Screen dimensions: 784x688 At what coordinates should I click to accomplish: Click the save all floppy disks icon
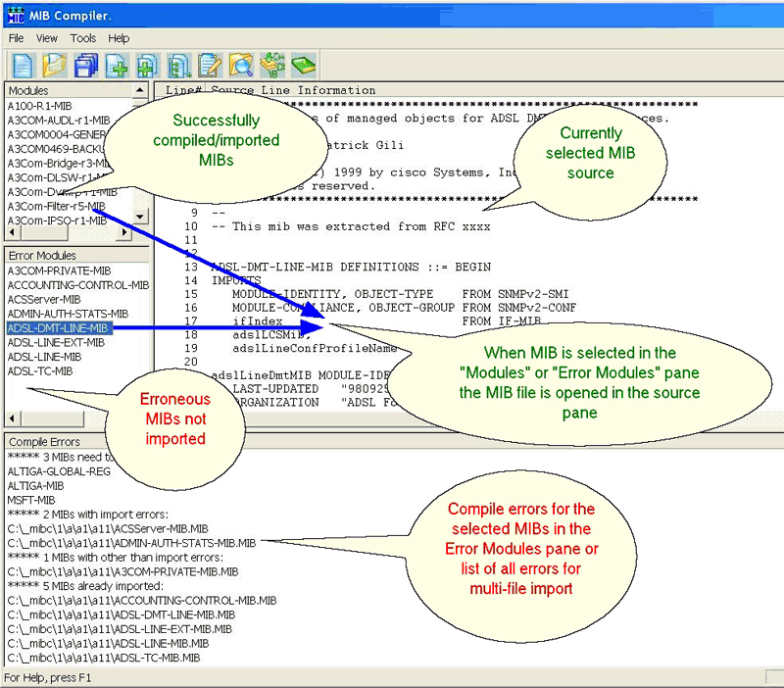pos(86,66)
